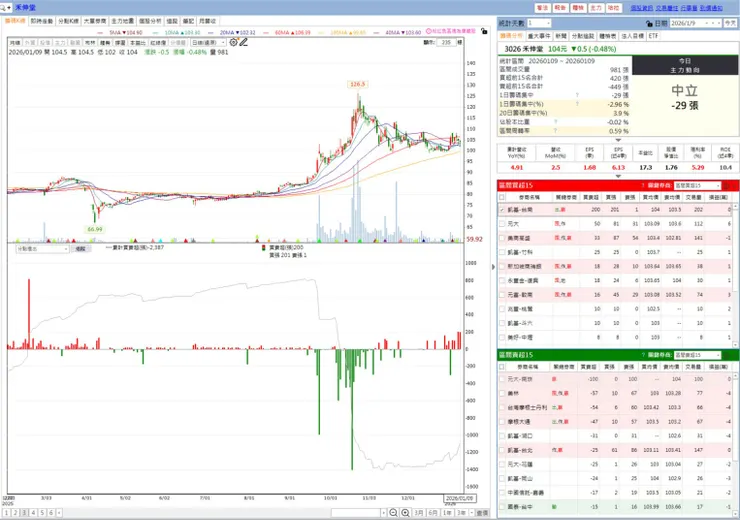Switch to the 主力地圖 tab
Image resolution: width=740 pixels, height=520 pixels.
(123, 21)
